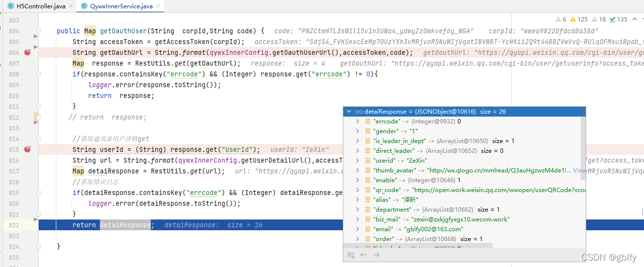Expand the "enable" entry
This screenshot has height=267, width=644.
click(358, 180)
